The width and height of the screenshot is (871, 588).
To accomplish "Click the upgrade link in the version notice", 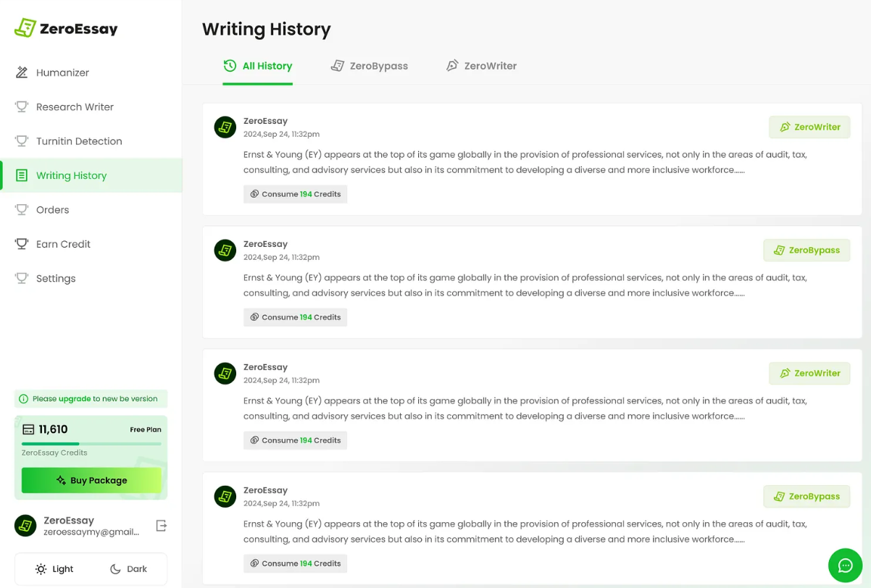I will coord(75,399).
